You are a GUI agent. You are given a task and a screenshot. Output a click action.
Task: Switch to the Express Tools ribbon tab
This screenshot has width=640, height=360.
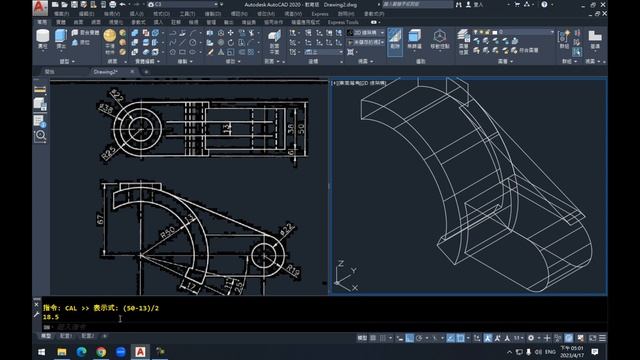[x=343, y=22]
